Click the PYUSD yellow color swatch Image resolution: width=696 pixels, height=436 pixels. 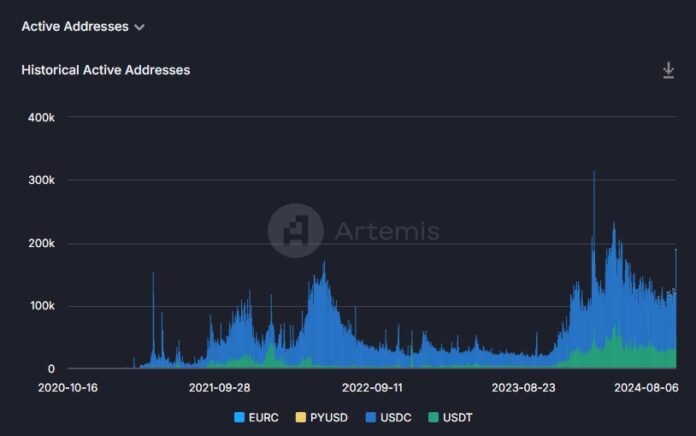click(x=301, y=417)
